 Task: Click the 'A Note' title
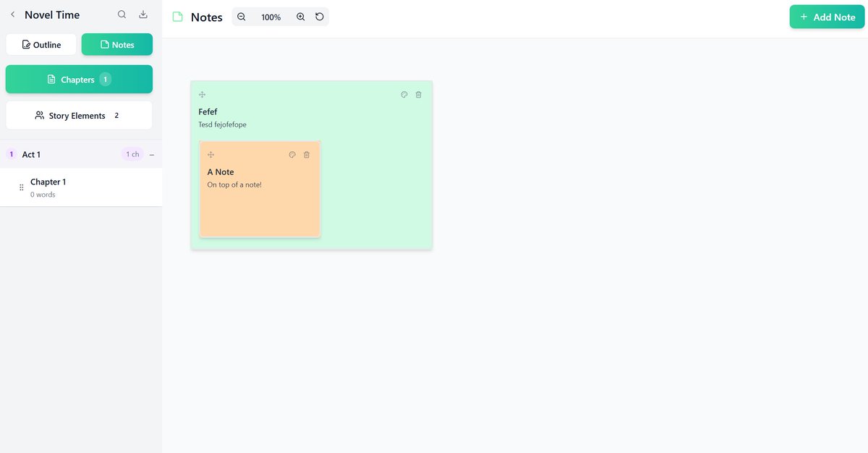coord(221,172)
